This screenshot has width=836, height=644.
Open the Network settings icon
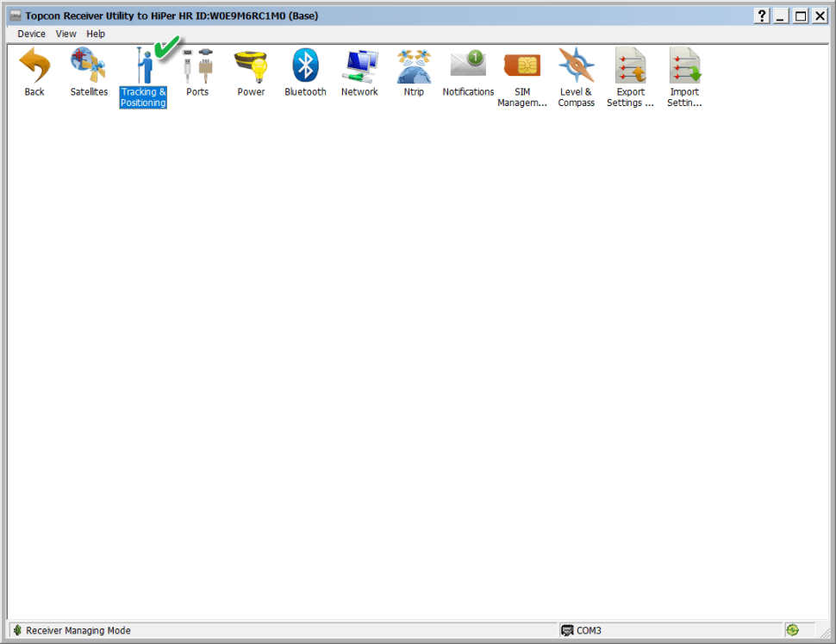[360, 66]
